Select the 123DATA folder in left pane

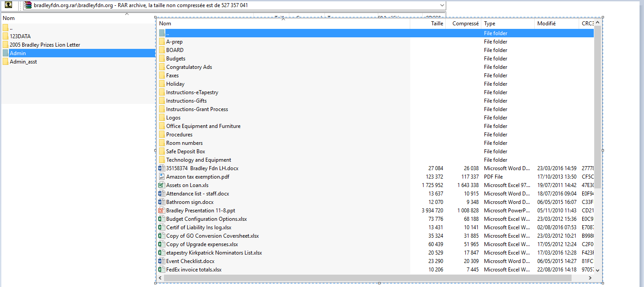20,36
